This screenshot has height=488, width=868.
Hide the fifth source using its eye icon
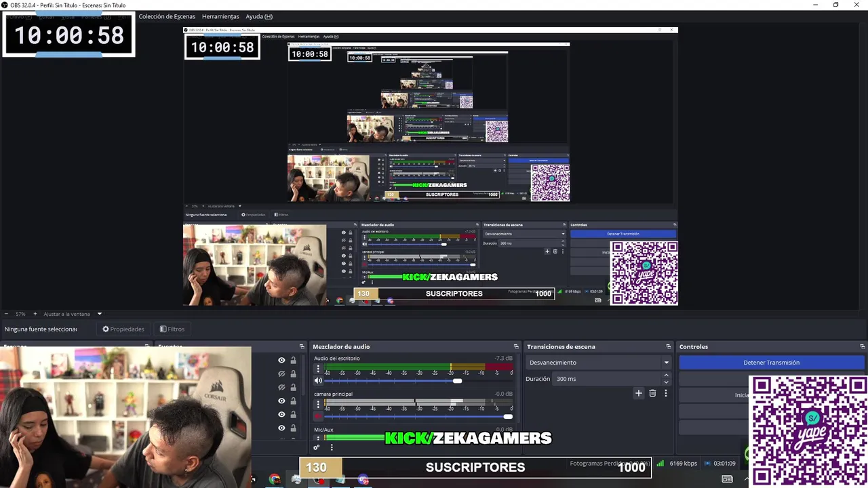pos(281,415)
